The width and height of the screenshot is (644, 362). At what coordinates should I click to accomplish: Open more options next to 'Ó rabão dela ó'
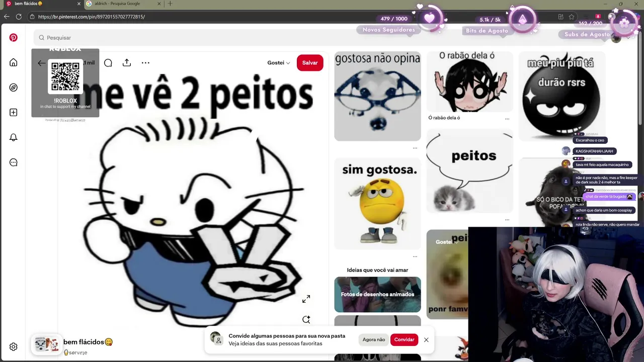[x=507, y=119]
